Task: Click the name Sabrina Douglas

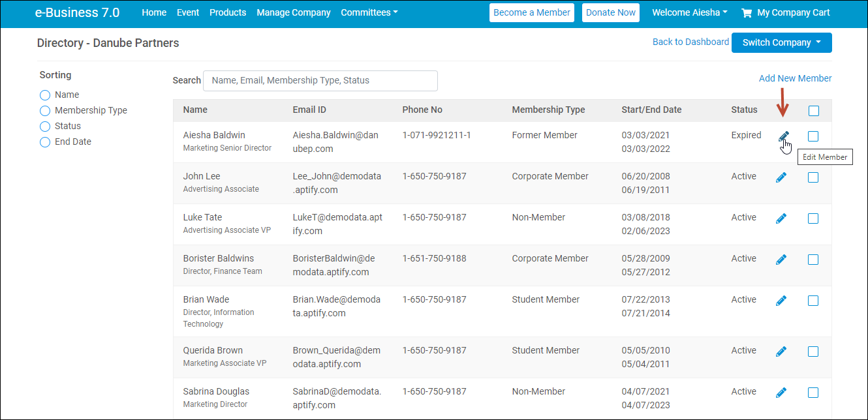Action: 216,391
